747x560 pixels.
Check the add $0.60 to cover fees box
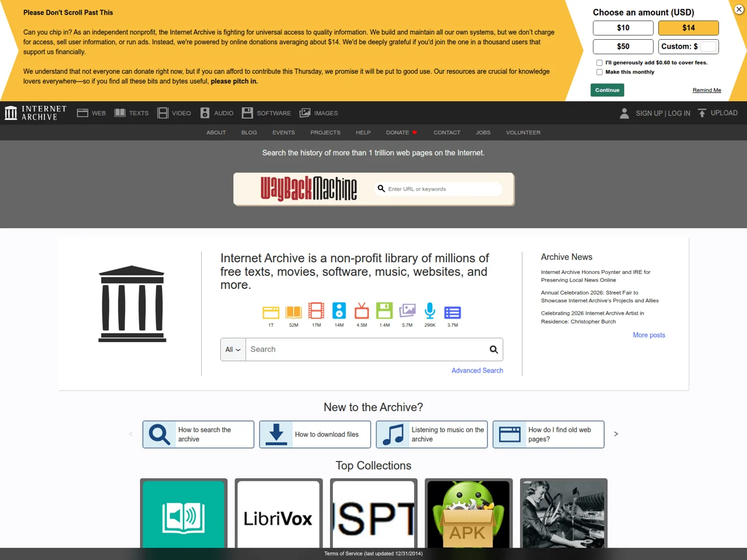[600, 63]
